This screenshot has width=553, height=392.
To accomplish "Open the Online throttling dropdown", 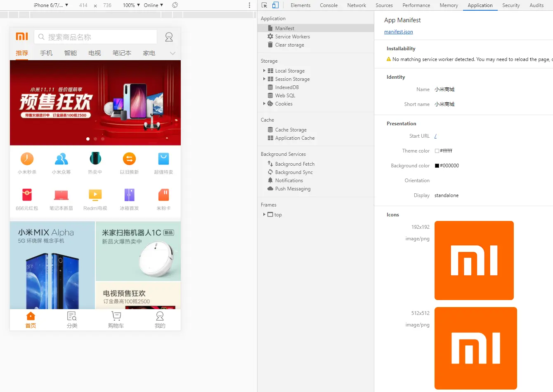I will (154, 5).
